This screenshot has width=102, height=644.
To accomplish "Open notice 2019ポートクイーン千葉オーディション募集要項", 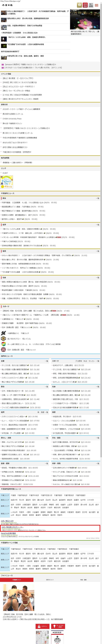I will (21, 109).
